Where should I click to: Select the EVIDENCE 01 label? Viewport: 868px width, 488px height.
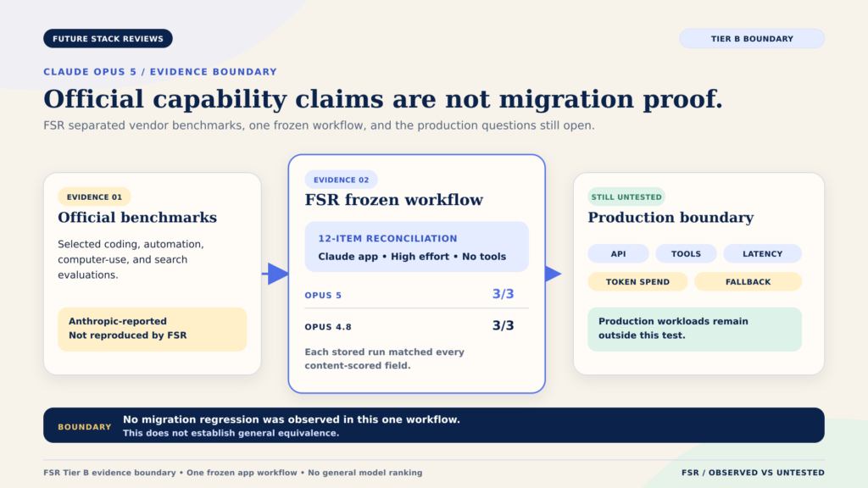pos(94,197)
